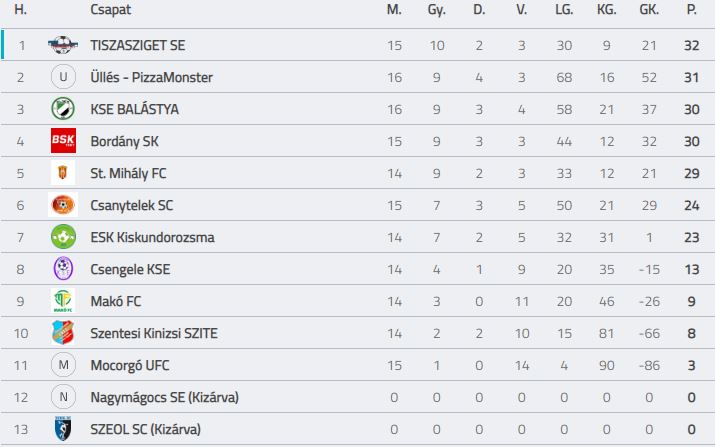
Task: Open the TISZASZIGET SE team name link
Action: click(138, 45)
